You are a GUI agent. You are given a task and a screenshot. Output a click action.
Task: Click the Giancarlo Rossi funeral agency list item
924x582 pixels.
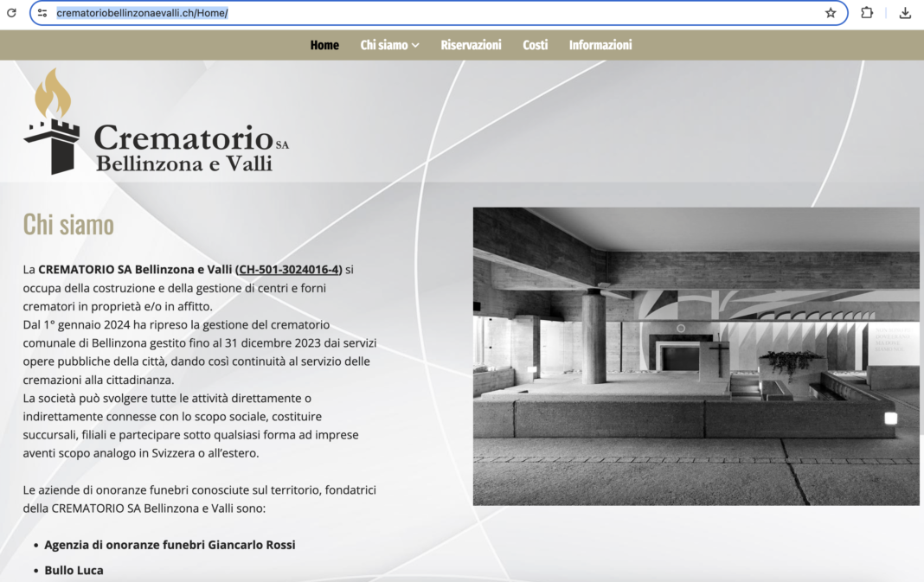170,545
